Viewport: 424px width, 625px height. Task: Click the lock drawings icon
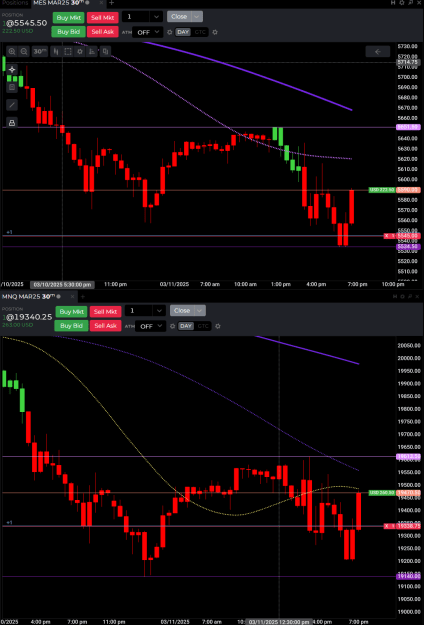[12, 123]
